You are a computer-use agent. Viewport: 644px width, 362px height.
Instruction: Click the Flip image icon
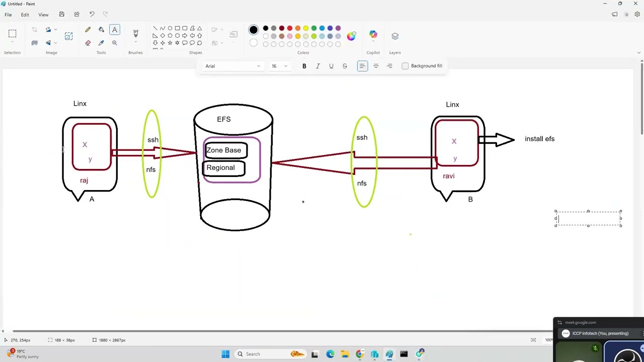[x=48, y=43]
